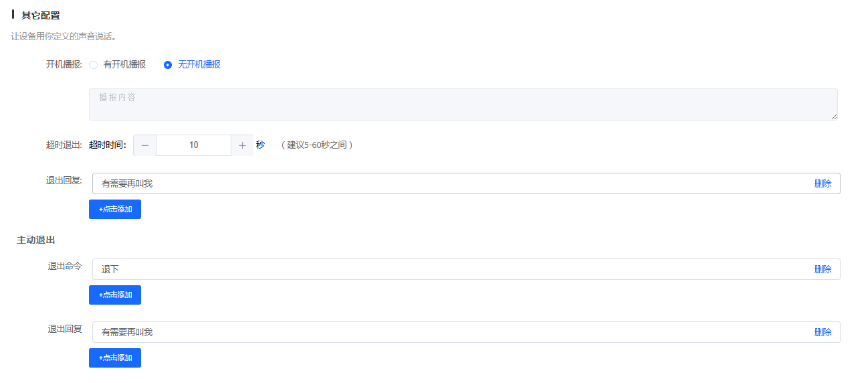Click the 播报内容 text area

point(463,104)
